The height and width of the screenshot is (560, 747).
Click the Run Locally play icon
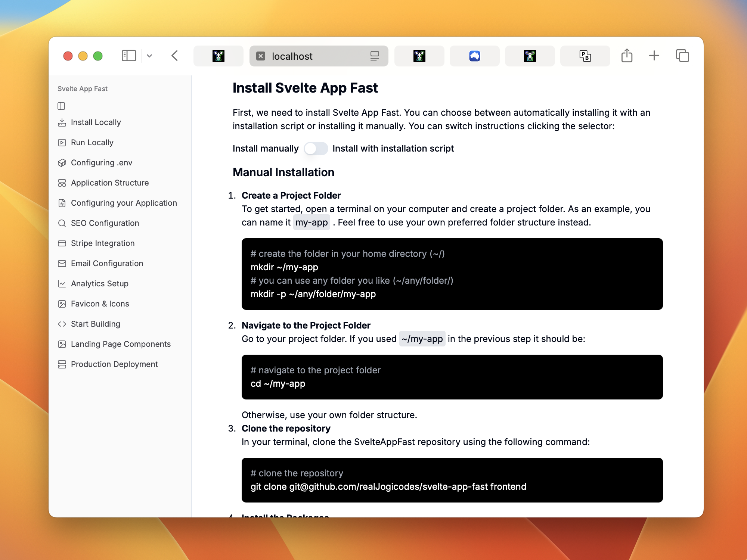tap(62, 143)
